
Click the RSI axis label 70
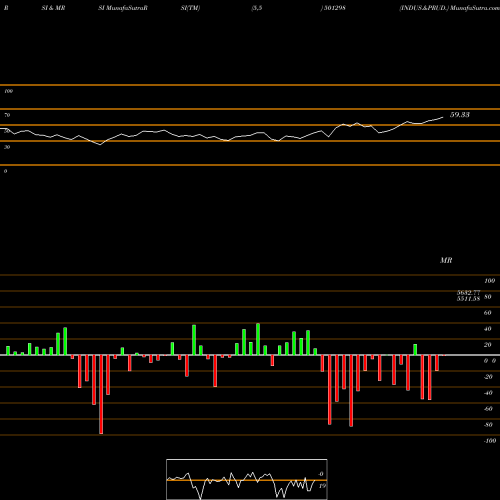(7, 115)
